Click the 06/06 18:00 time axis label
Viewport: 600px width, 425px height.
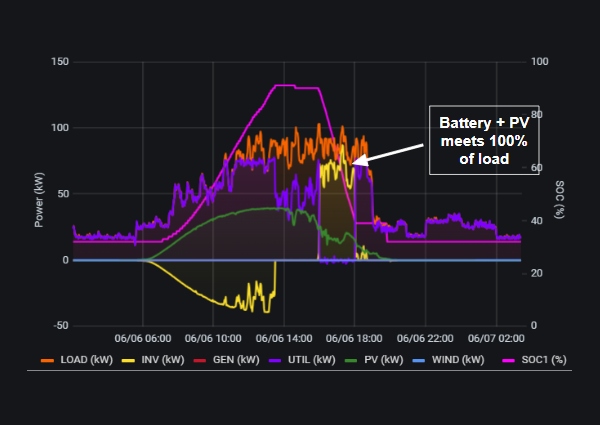354,339
